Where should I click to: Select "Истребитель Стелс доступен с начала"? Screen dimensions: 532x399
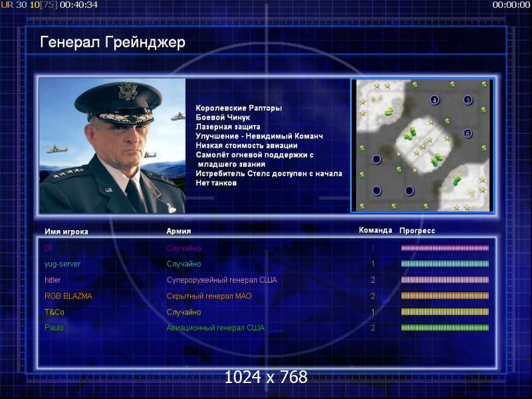[269, 174]
